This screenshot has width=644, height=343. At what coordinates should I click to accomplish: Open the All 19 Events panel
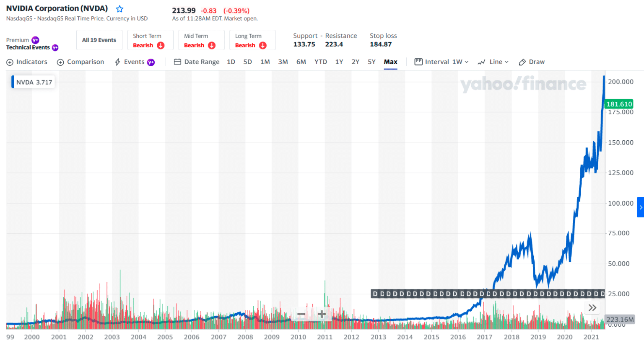pyautogui.click(x=99, y=40)
